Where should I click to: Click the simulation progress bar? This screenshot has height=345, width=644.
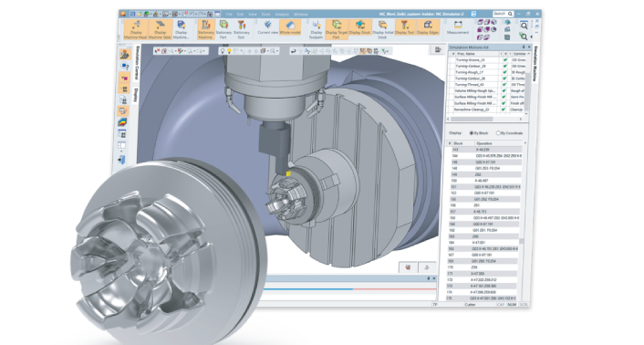coord(349,289)
